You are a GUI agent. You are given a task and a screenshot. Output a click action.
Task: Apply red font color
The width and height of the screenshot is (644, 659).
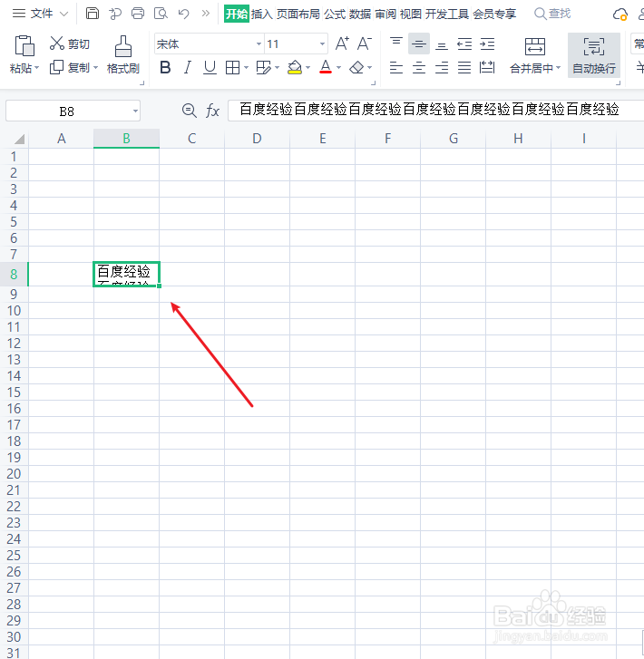point(326,67)
